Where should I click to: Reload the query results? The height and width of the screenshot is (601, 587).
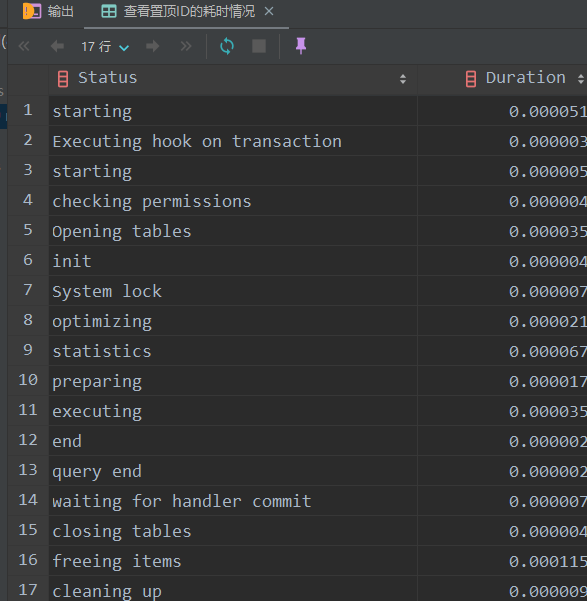click(227, 46)
